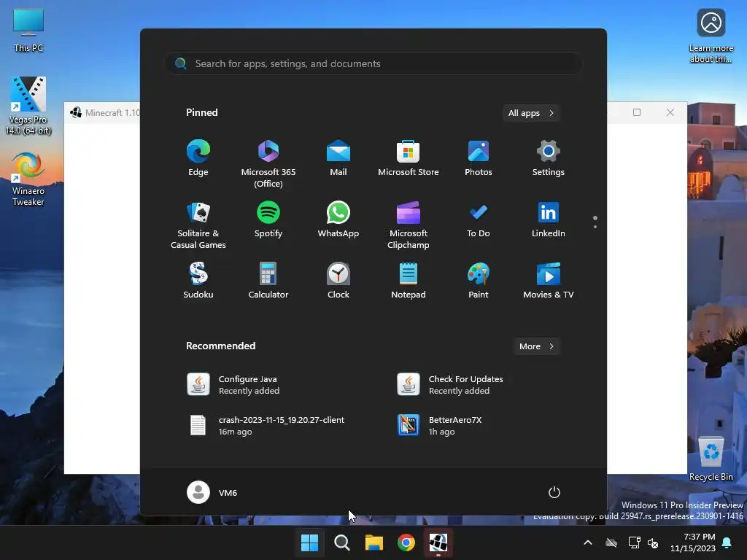The width and height of the screenshot is (747, 560).
Task: Click the Windows Start button on taskbar
Action: click(x=309, y=542)
